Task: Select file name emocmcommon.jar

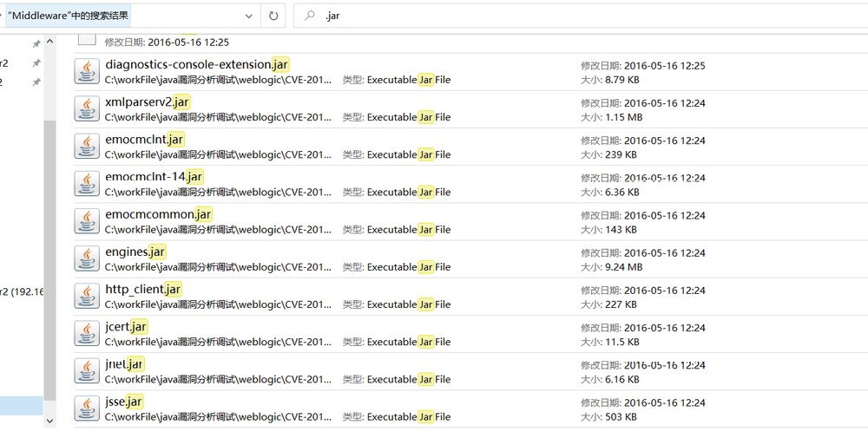Action: pos(159,214)
